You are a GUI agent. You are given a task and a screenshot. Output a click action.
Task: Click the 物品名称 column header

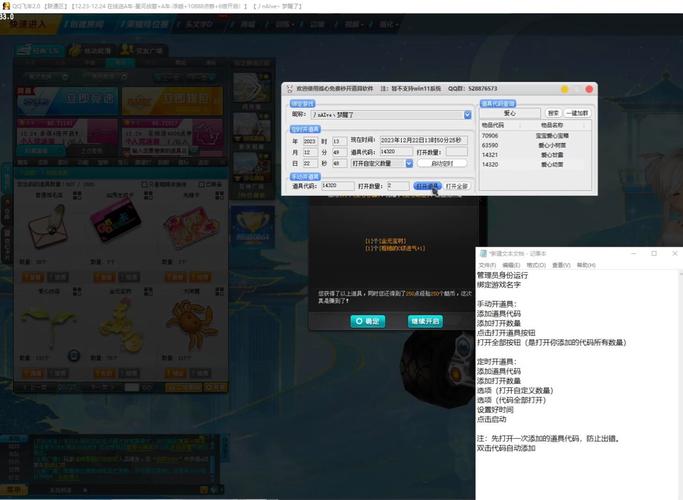pos(552,125)
